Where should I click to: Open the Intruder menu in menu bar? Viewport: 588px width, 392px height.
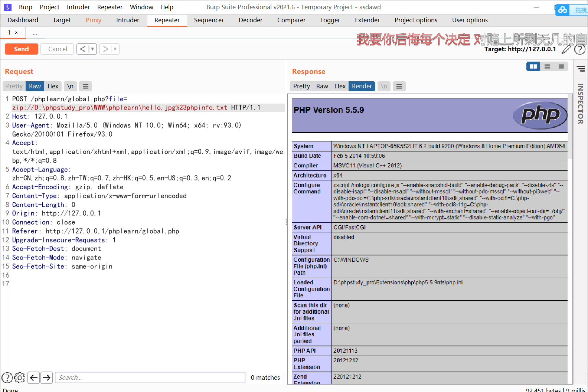tap(78, 7)
